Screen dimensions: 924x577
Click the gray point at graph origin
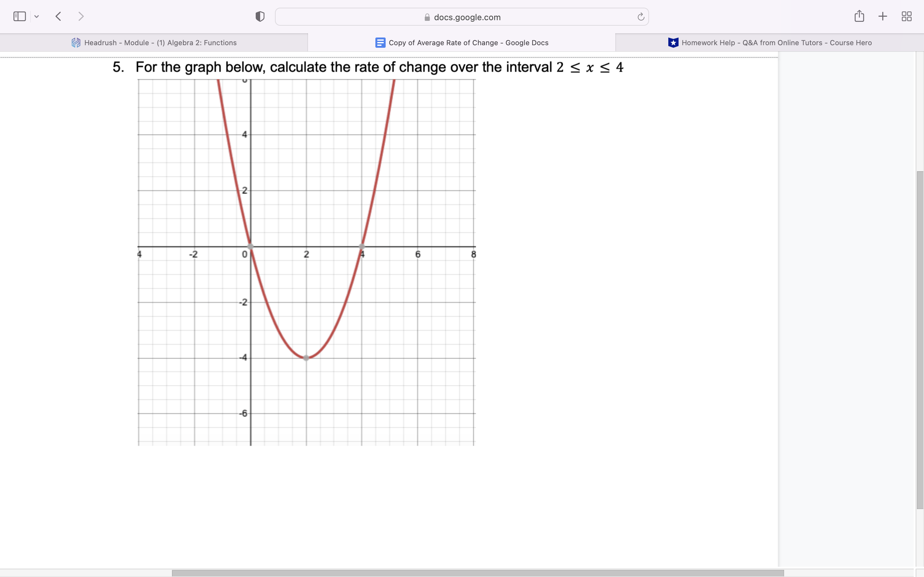click(251, 246)
